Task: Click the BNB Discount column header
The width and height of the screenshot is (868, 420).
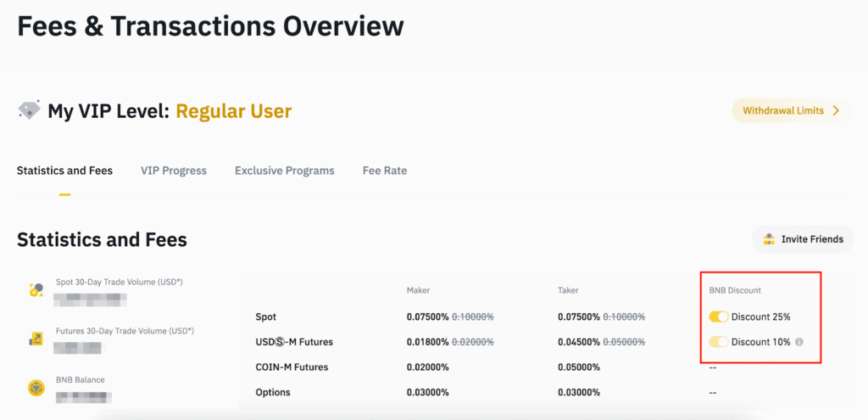Action: point(735,290)
